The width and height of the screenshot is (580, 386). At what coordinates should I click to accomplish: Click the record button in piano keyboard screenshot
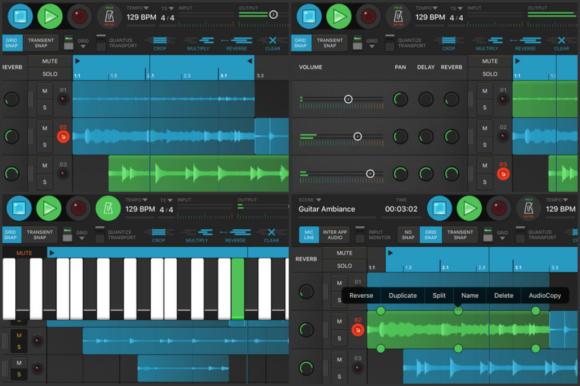78,208
